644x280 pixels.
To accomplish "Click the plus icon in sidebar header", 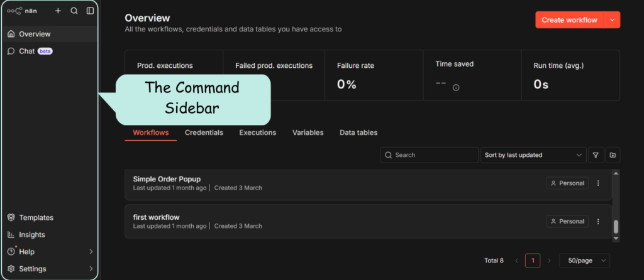I will pyautogui.click(x=58, y=11).
